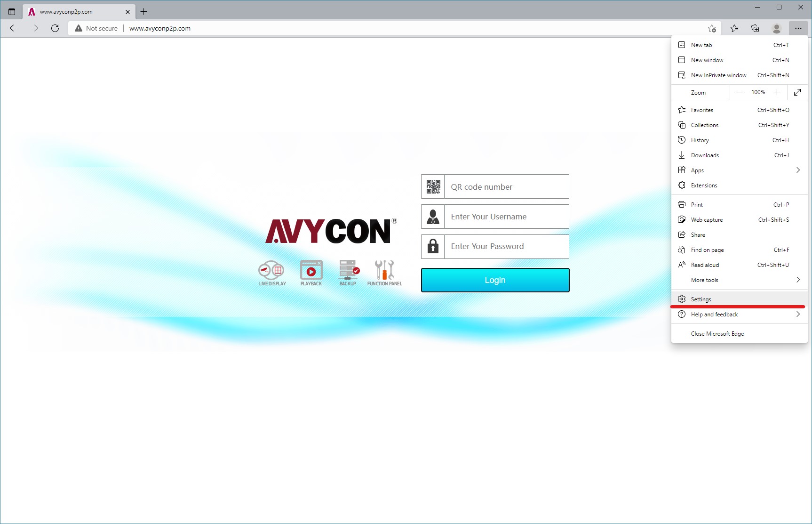This screenshot has width=812, height=524.
Task: Click the QR code icon beside the field
Action: [x=433, y=186]
